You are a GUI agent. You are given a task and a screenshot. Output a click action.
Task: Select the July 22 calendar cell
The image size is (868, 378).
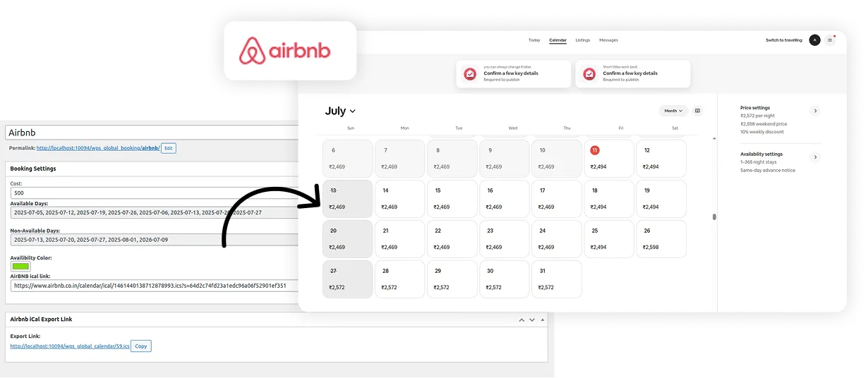[x=452, y=239]
